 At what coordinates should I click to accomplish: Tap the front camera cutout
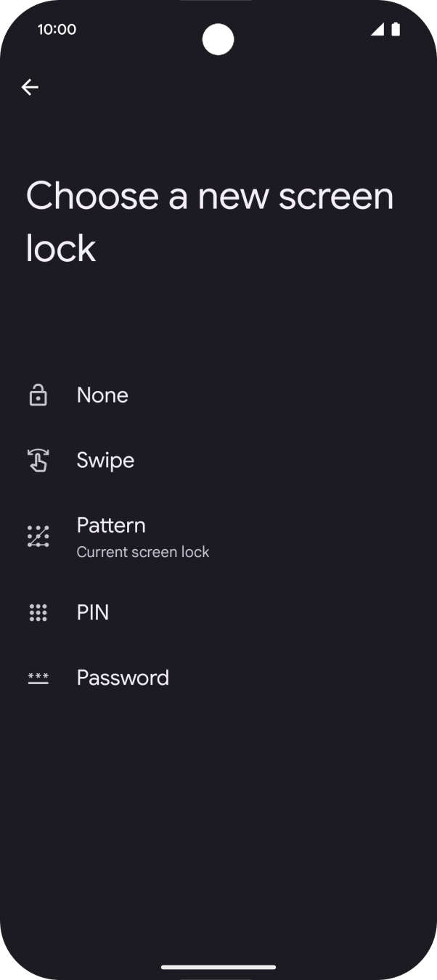[x=218, y=38]
